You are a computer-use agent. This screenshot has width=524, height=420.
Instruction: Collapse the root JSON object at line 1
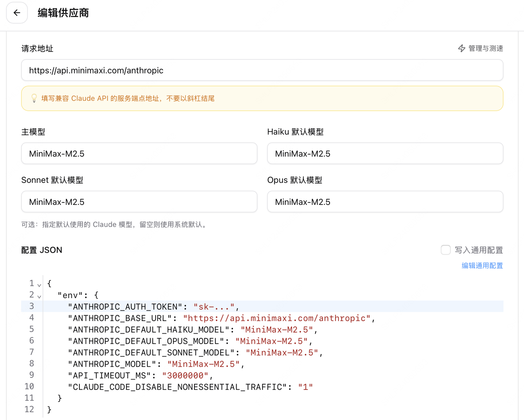(x=39, y=285)
